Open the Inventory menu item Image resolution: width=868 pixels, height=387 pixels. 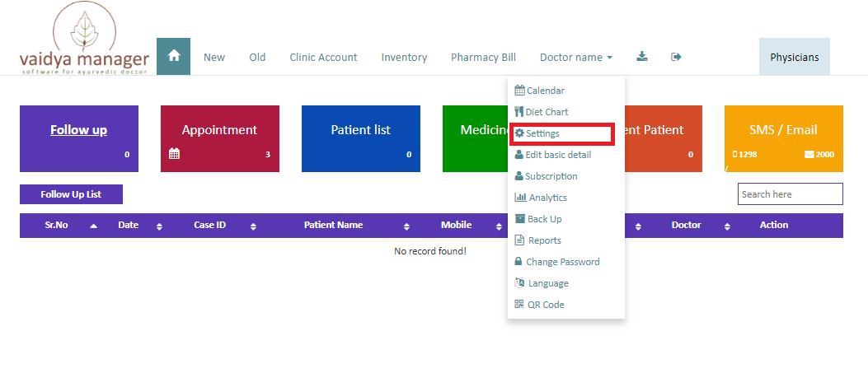[404, 57]
